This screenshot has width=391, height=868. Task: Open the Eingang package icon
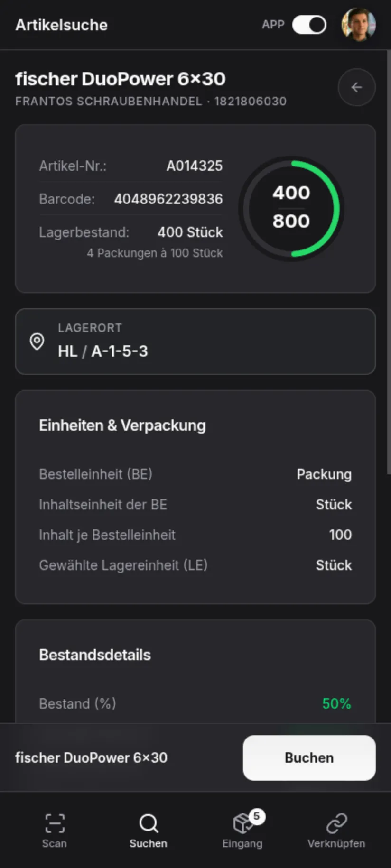tap(242, 824)
